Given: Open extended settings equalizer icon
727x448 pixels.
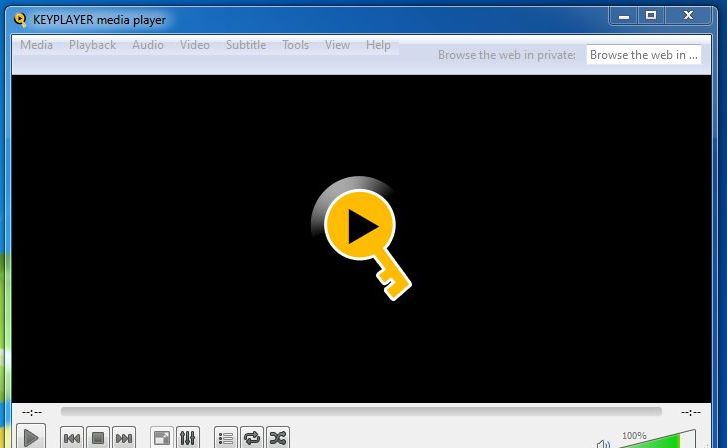Looking at the screenshot, I should (x=188, y=438).
